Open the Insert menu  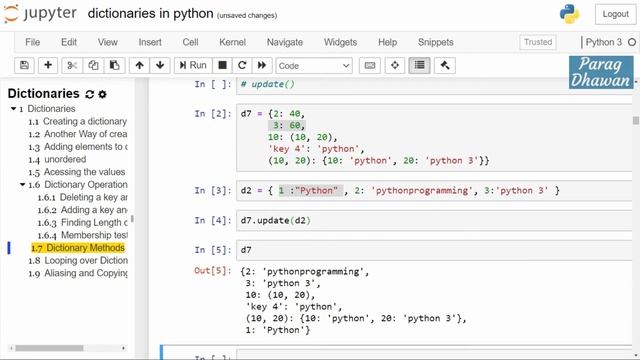150,42
